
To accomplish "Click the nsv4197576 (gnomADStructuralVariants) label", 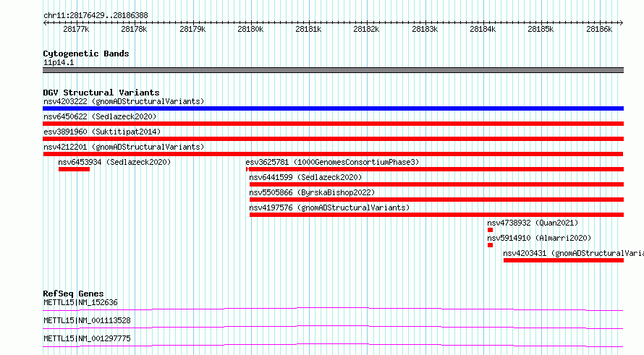I will tap(329, 208).
